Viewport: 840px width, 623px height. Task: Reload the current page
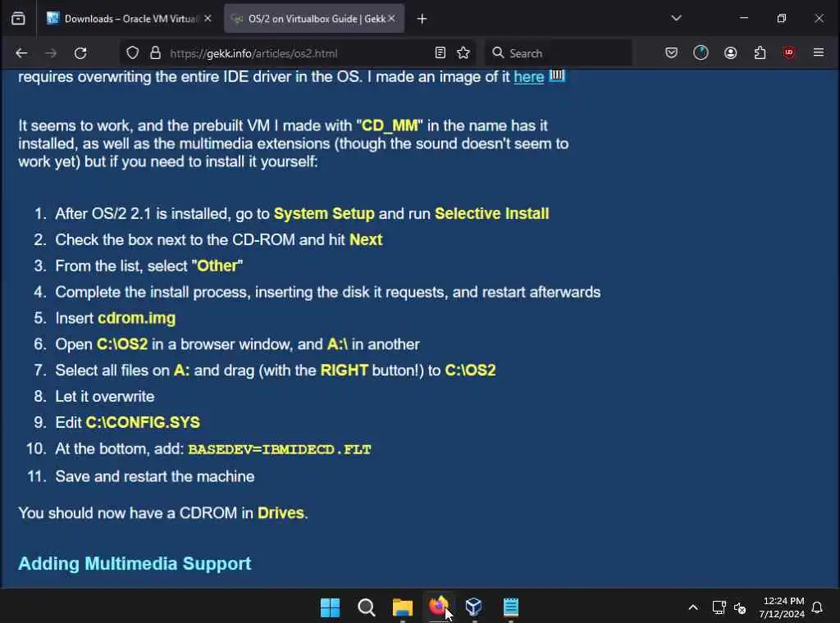(80, 53)
